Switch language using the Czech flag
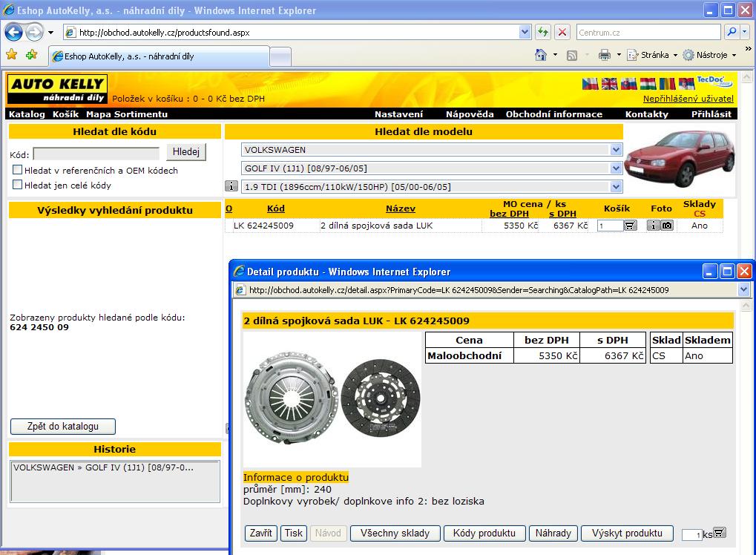Viewport: 756px width, 555px height. coord(590,84)
